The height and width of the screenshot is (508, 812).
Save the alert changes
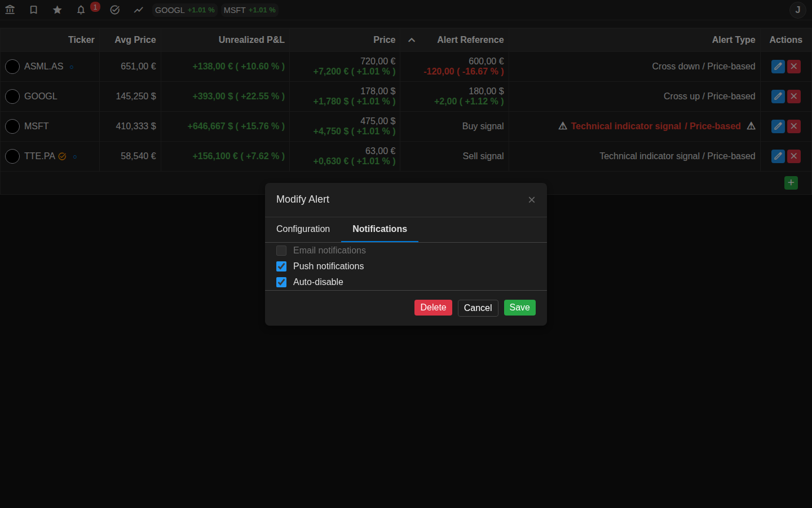[x=520, y=308]
